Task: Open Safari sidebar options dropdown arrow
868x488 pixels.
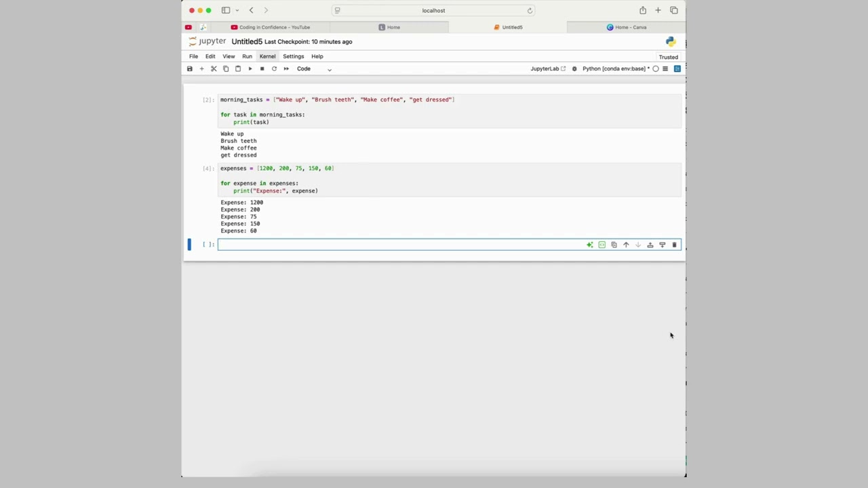Action: 237,10
